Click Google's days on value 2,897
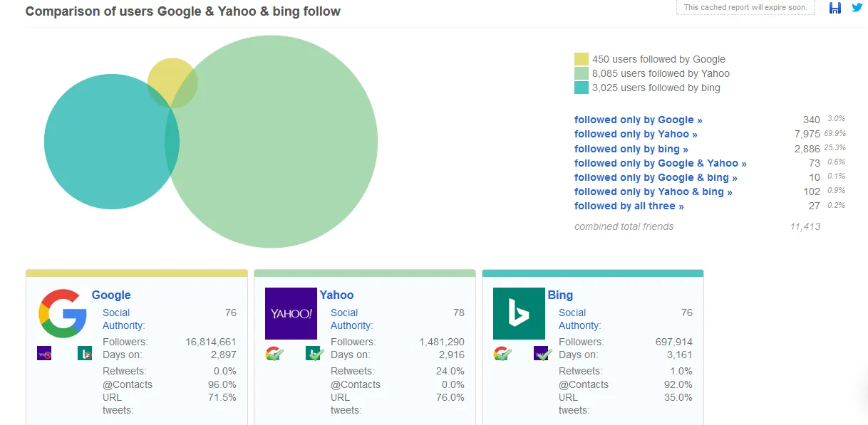868x425 pixels. coord(224,355)
